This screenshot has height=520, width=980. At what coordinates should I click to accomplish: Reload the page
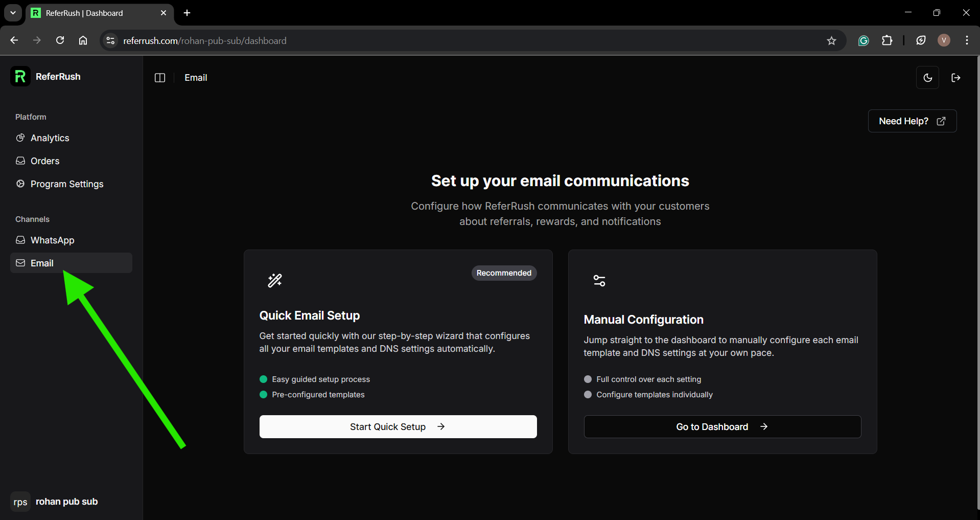coord(60,40)
